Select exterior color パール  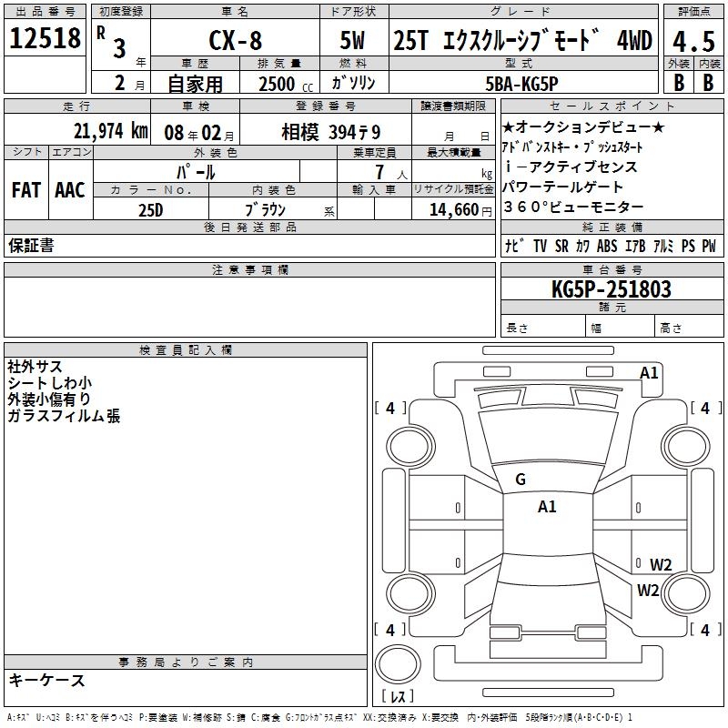click(196, 172)
